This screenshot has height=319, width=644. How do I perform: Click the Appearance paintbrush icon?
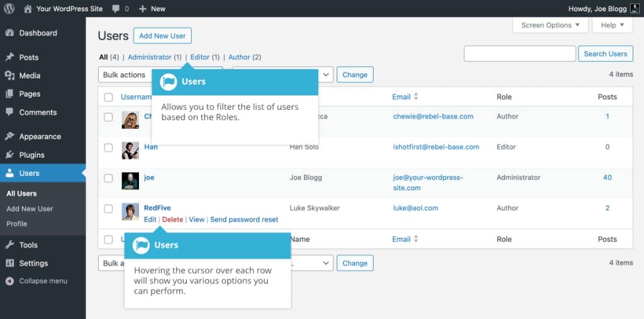point(9,136)
